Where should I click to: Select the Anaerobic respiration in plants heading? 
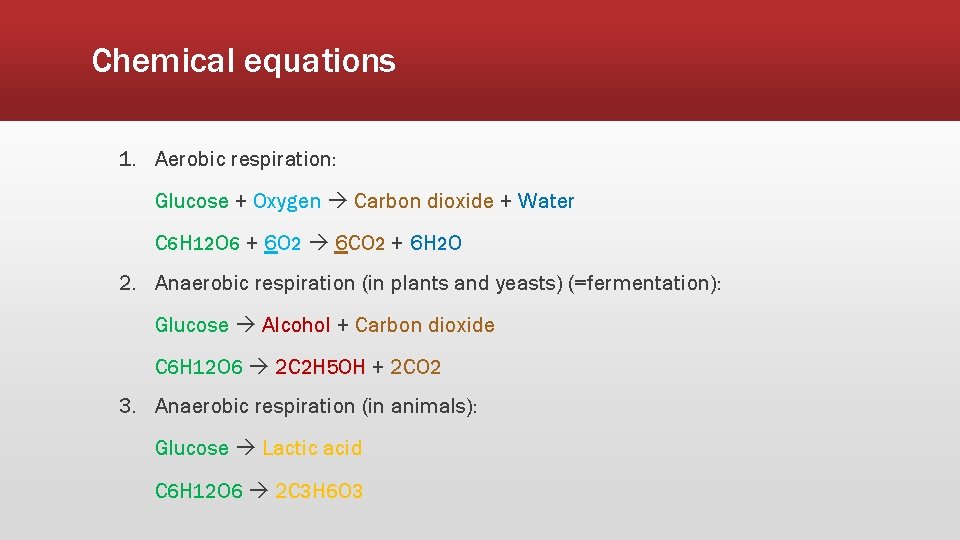(438, 283)
